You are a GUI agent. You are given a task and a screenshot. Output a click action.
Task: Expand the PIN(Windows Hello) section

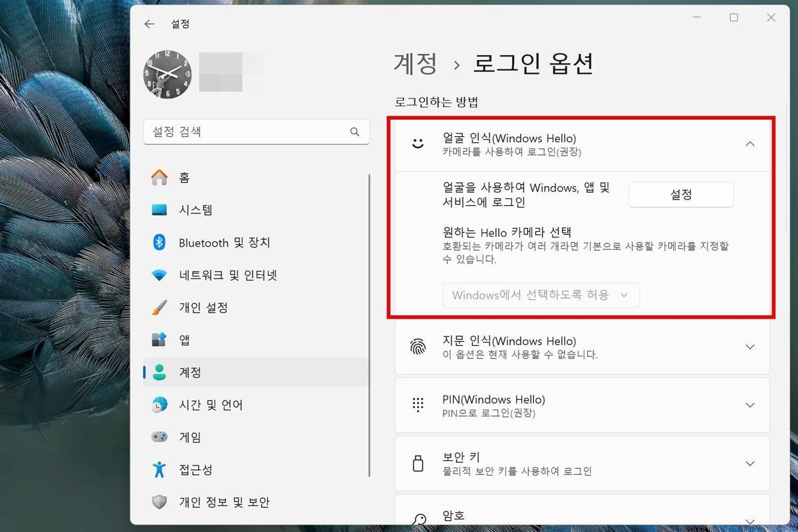click(749, 406)
